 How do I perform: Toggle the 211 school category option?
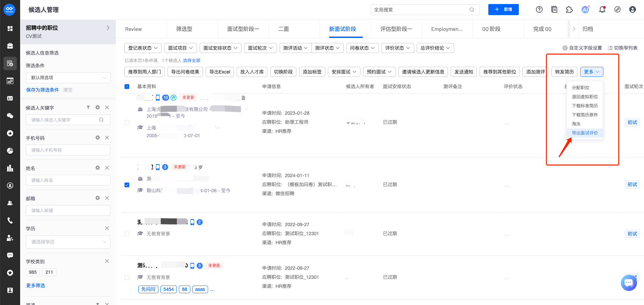(49, 272)
